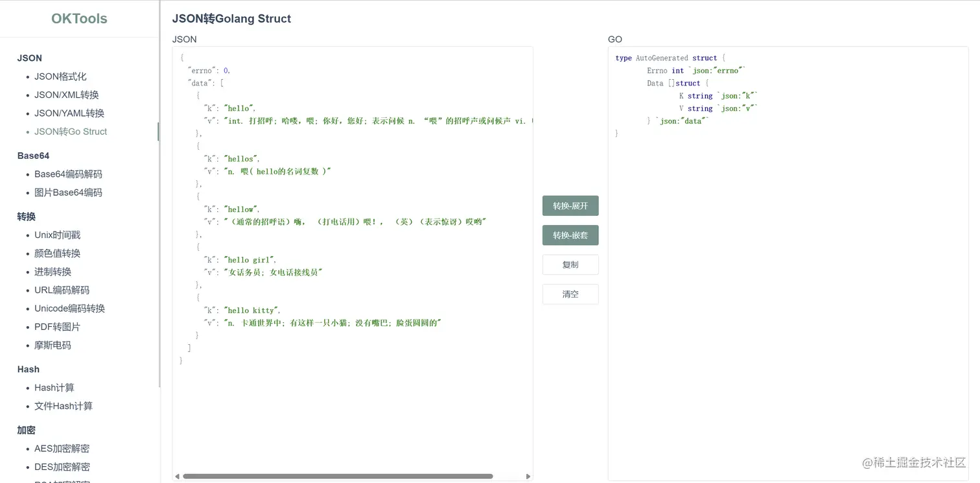Click the Data []struct line in GO output

click(x=678, y=84)
